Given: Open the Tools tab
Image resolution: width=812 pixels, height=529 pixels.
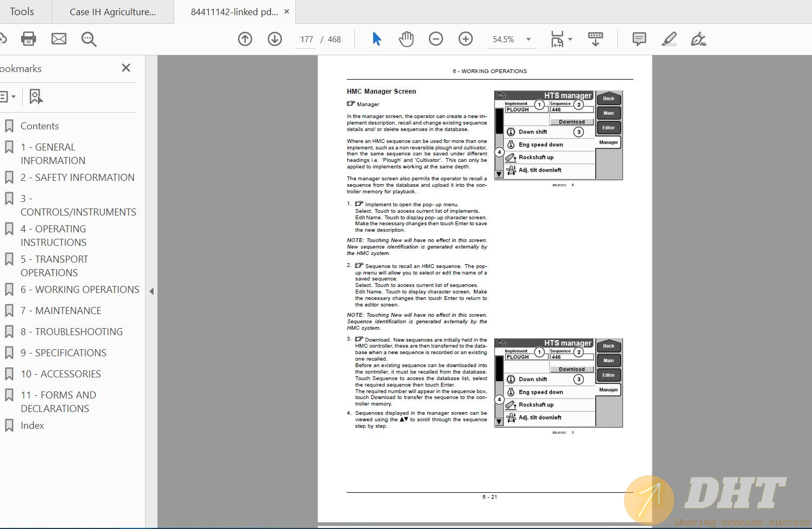Looking at the screenshot, I should [22, 12].
